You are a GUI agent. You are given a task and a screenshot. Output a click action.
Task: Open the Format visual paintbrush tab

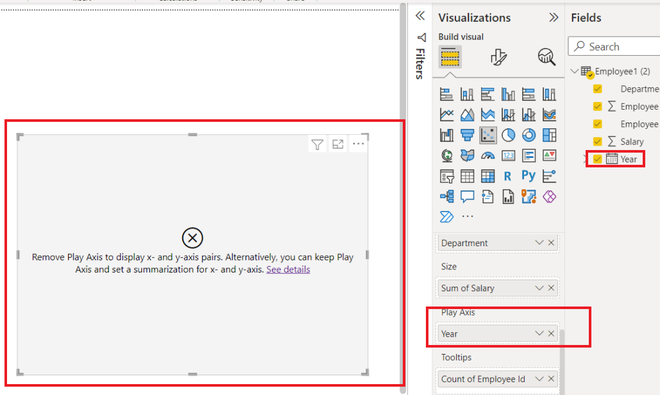498,57
